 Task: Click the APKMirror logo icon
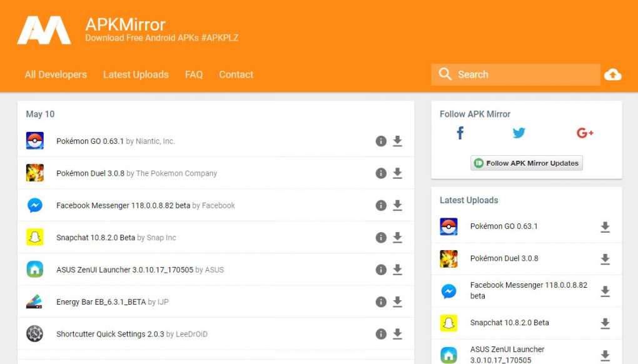tap(44, 30)
